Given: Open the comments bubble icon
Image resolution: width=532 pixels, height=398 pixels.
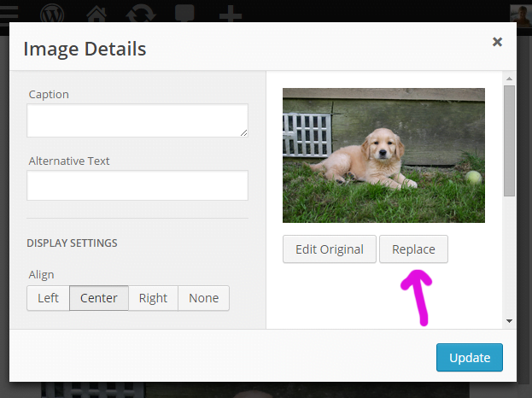Looking at the screenshot, I should 184,14.
